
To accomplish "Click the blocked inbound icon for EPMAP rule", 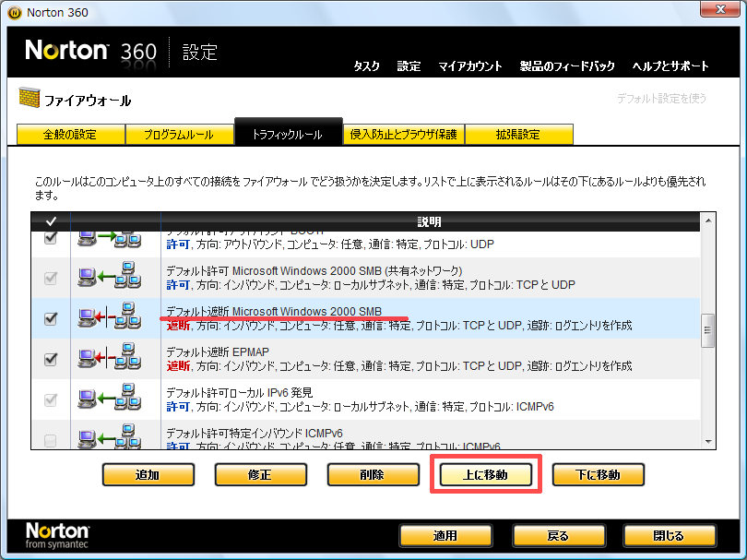I will [109, 359].
